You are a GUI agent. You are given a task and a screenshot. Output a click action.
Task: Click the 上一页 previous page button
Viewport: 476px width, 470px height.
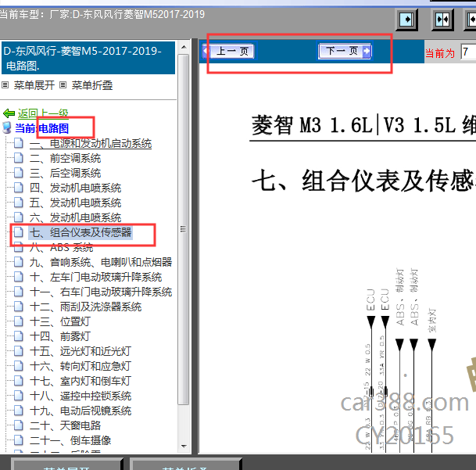coord(229,51)
